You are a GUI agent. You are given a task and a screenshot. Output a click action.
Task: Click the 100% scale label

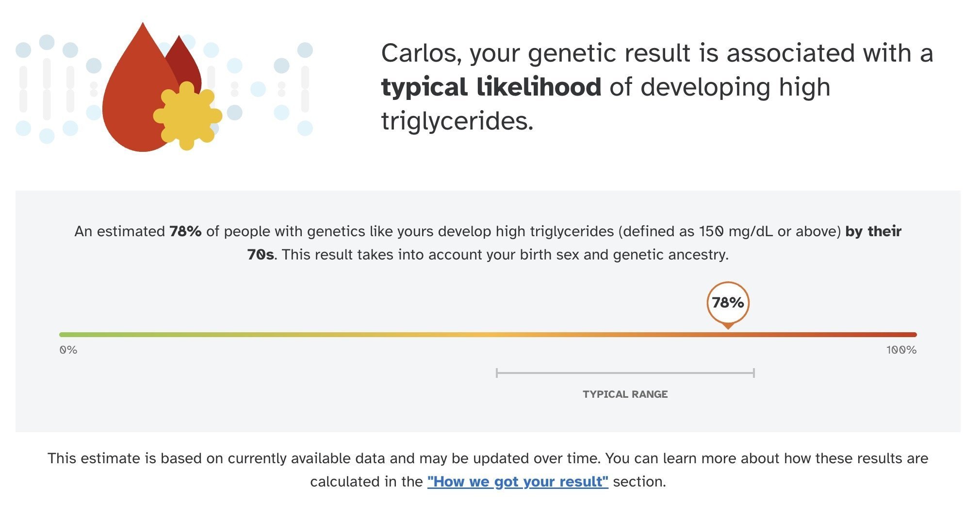pyautogui.click(x=901, y=350)
